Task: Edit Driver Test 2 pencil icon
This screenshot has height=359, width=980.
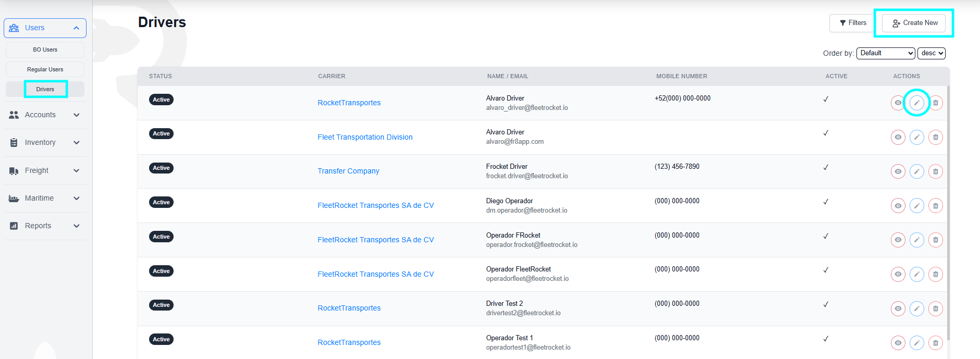Action: 916,308
